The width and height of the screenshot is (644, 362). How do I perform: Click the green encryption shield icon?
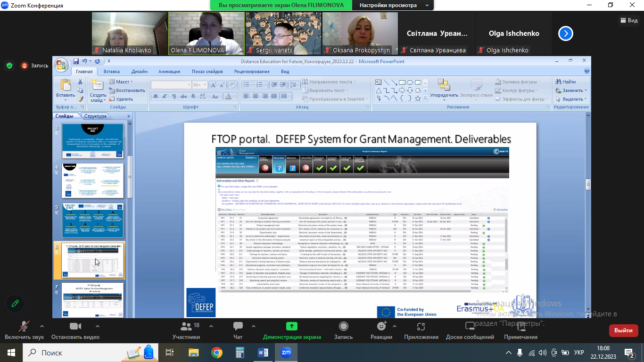click(9, 66)
